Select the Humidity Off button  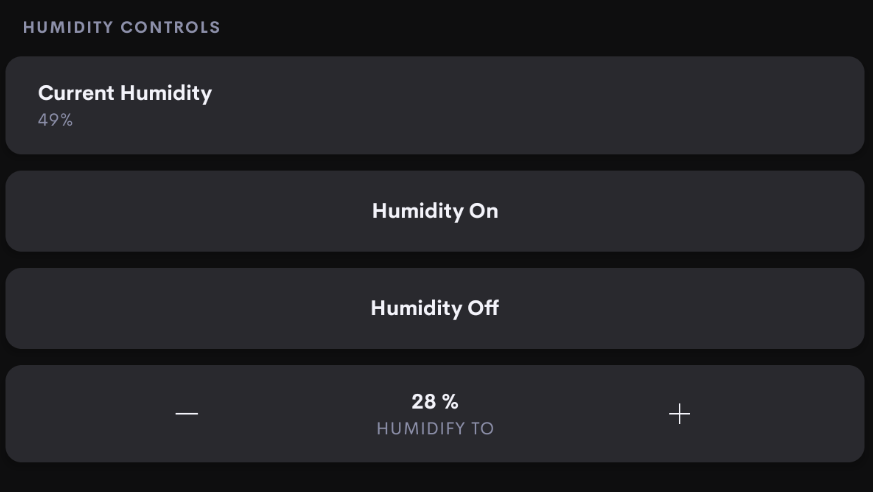click(435, 308)
